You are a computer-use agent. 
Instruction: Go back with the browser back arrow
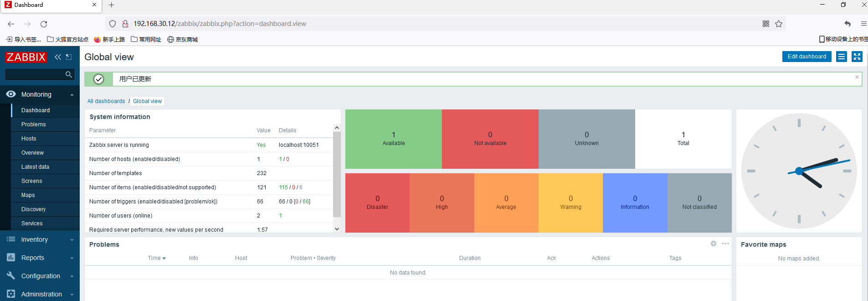click(x=11, y=24)
